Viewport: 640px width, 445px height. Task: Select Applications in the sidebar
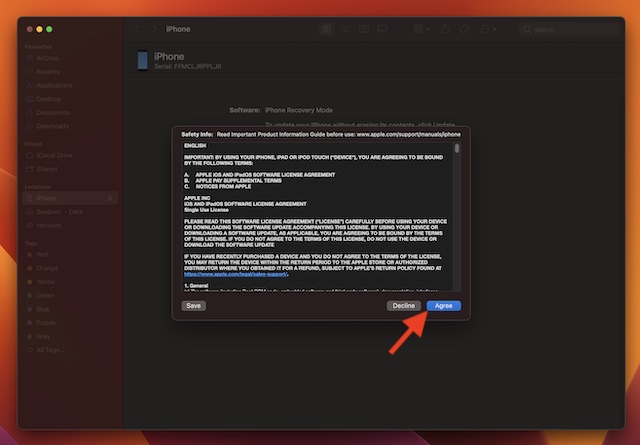coord(54,86)
